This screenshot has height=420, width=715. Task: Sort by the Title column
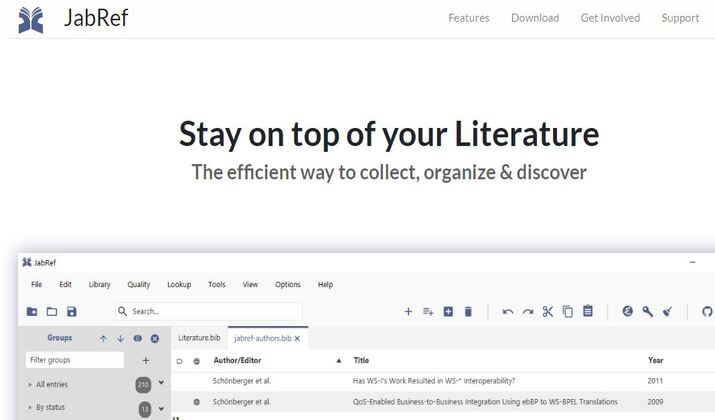pos(361,360)
